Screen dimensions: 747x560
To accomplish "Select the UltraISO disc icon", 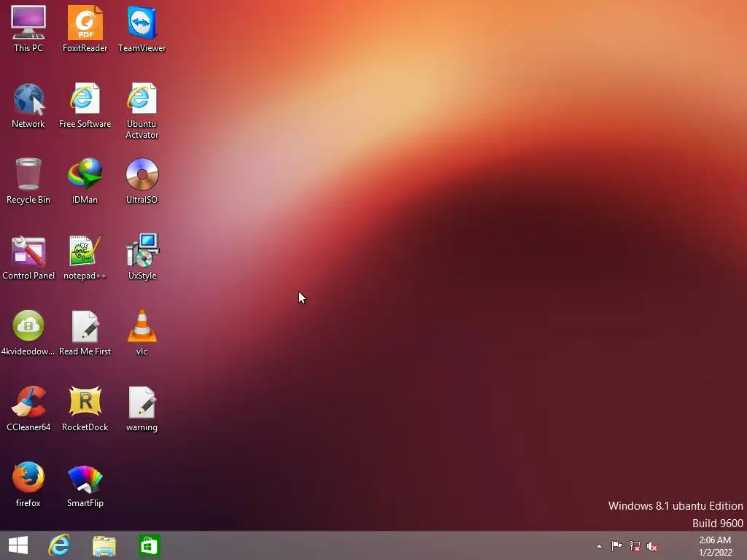I will click(x=142, y=181).
